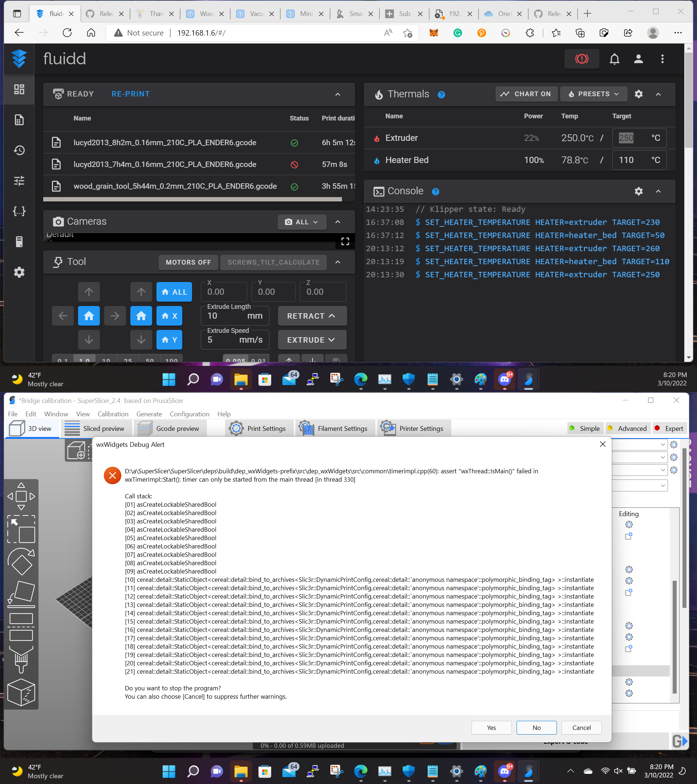Trigger the fluidd emergency stop

(x=582, y=59)
